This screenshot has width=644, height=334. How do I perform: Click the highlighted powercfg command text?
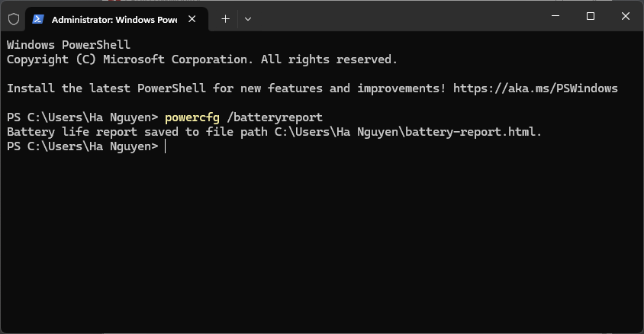pos(192,117)
